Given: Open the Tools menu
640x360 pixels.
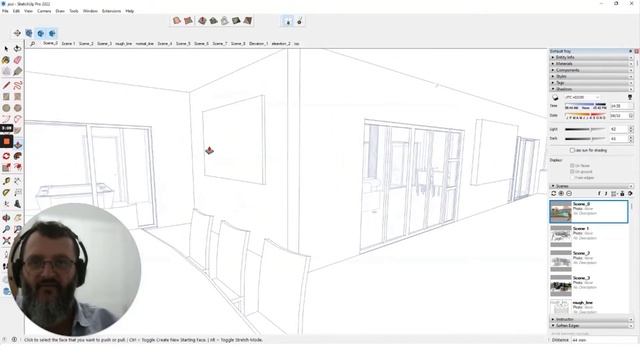Looking at the screenshot, I should coord(74,11).
